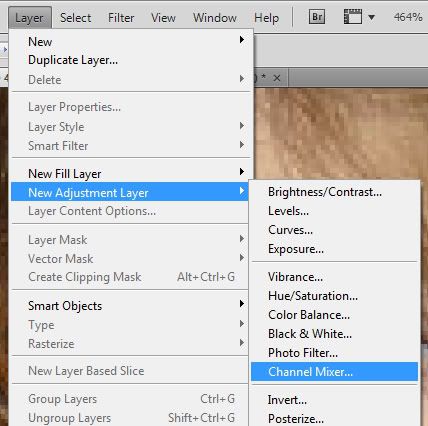The width and height of the screenshot is (428, 426).
Task: Click the View Extras filmstrip icon
Action: (353, 17)
